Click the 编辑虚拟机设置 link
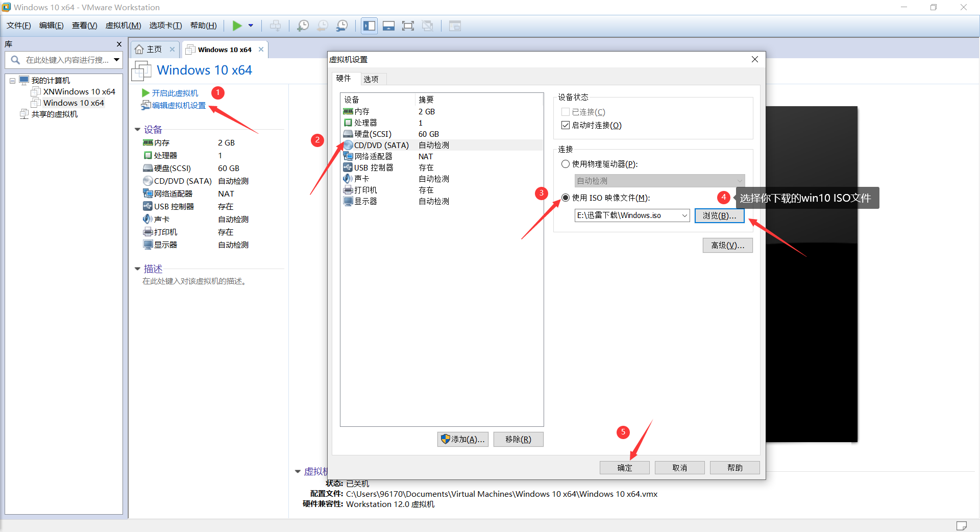 tap(178, 105)
